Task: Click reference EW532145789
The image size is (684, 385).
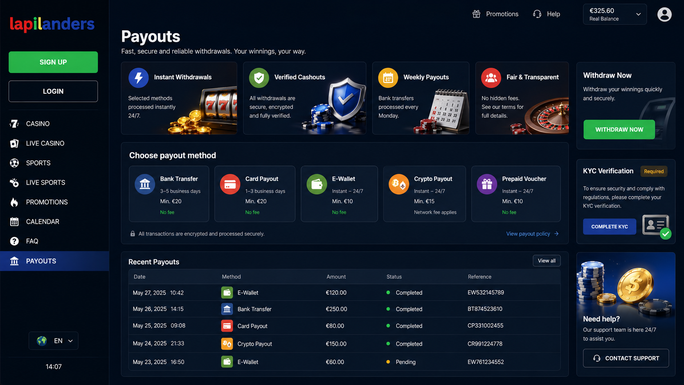Action: pyautogui.click(x=486, y=293)
